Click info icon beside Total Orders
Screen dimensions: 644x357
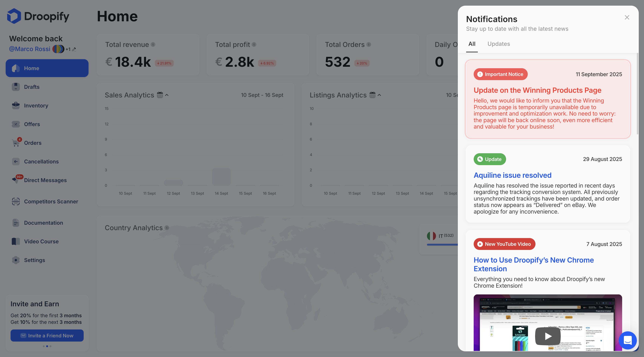369,44
